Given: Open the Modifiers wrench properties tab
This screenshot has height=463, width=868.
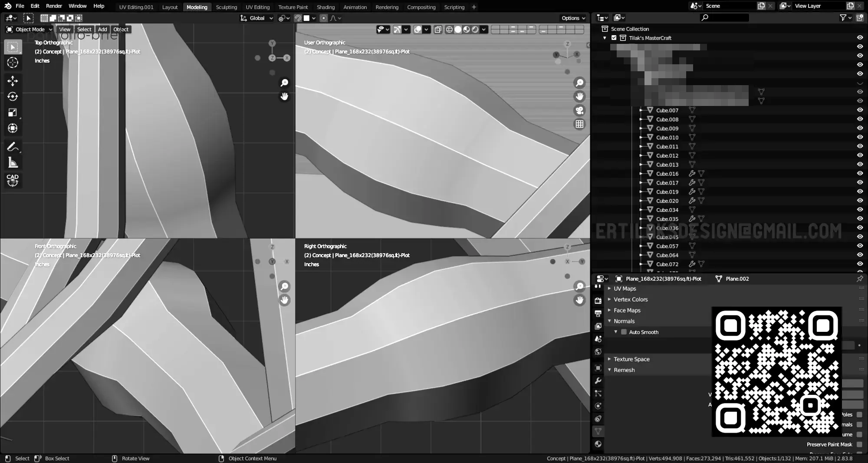Looking at the screenshot, I should point(598,380).
